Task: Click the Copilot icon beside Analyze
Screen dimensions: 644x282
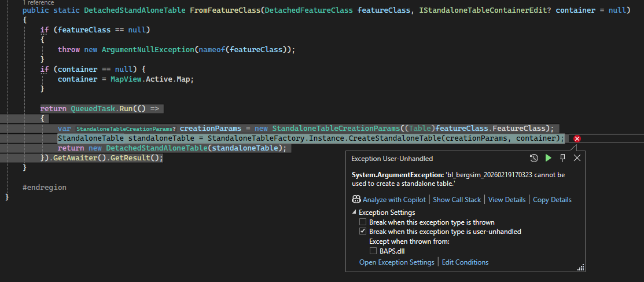Action: 356,199
